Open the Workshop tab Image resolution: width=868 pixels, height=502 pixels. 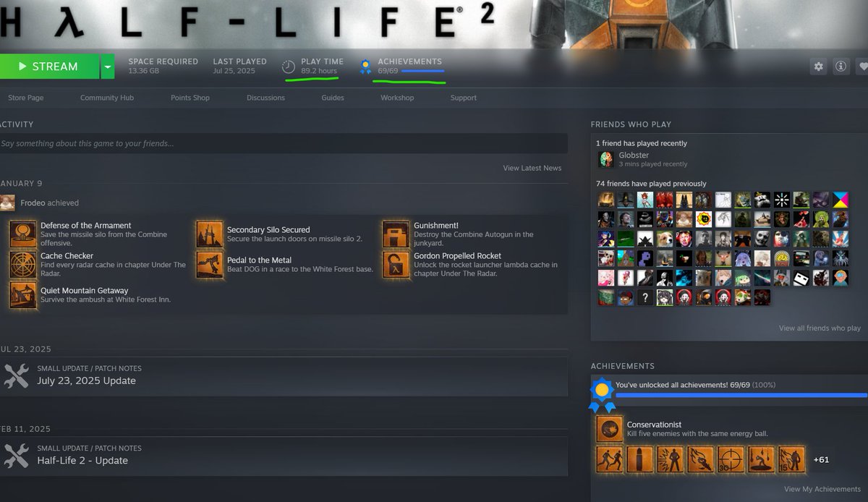click(x=397, y=98)
